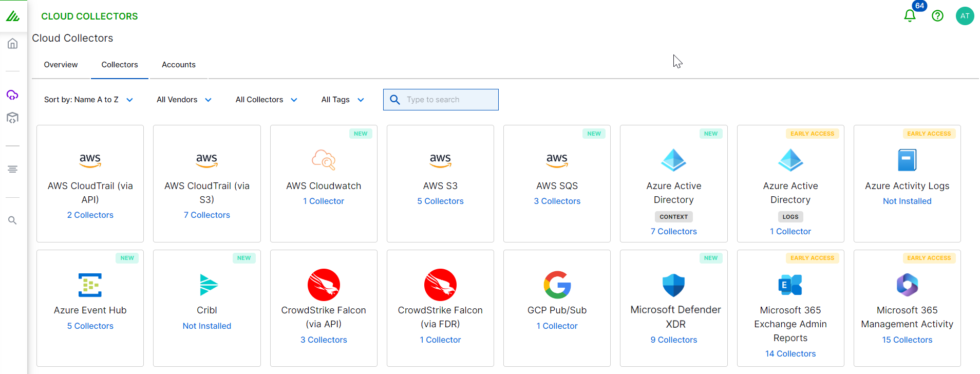
Task: Click the Google logo on GCP Pub/Sub card
Action: coord(557,285)
